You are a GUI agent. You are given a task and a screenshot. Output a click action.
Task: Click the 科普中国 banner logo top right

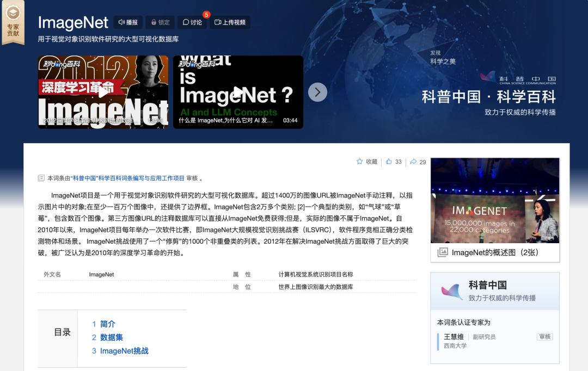518,78
